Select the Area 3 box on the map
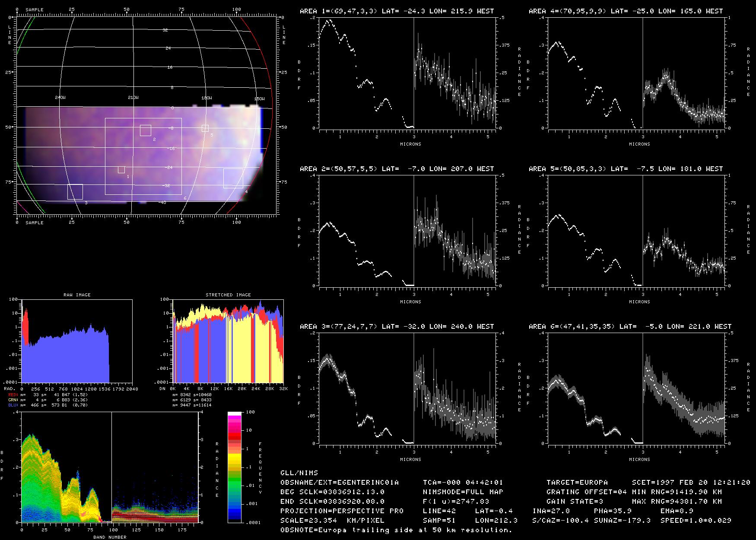The width and height of the screenshot is (756, 540). click(75, 192)
